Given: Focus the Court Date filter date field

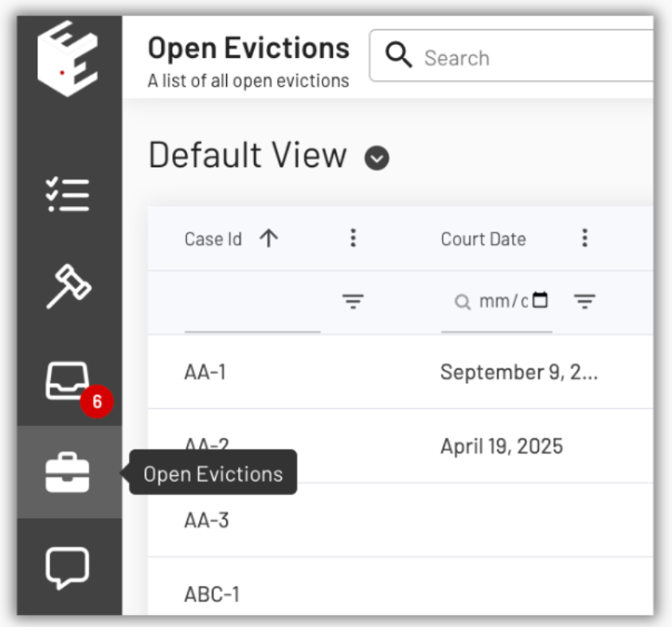Looking at the screenshot, I should (x=503, y=302).
